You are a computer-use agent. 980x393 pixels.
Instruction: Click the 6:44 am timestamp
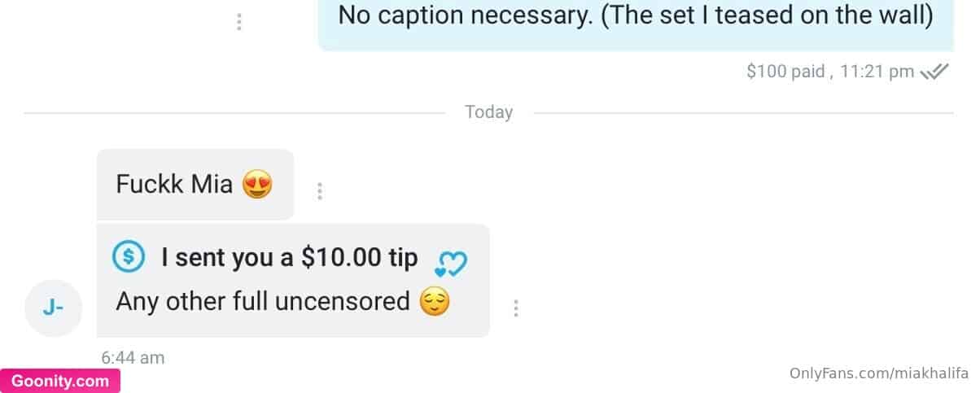[133, 357]
